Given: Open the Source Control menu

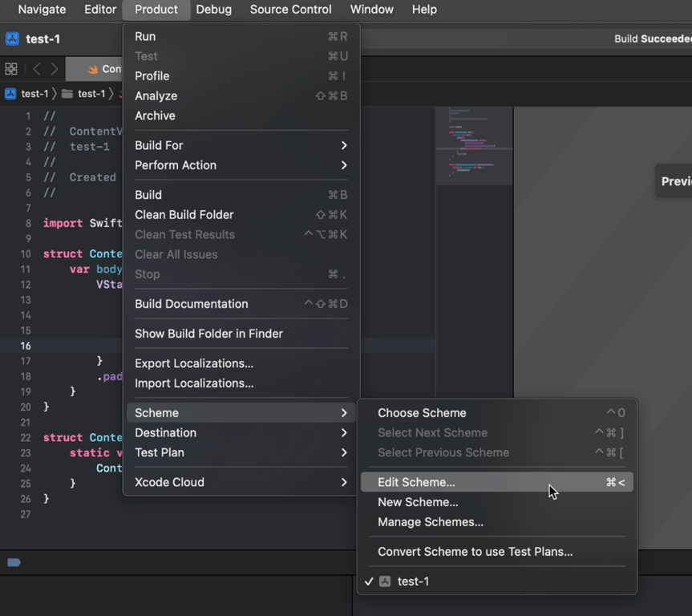Looking at the screenshot, I should [290, 10].
